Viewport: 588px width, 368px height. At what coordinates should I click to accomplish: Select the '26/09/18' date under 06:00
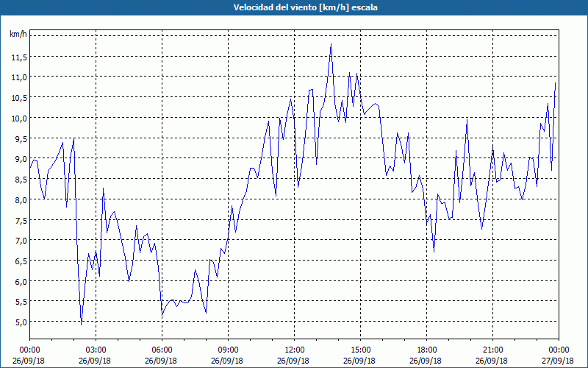coord(162,361)
